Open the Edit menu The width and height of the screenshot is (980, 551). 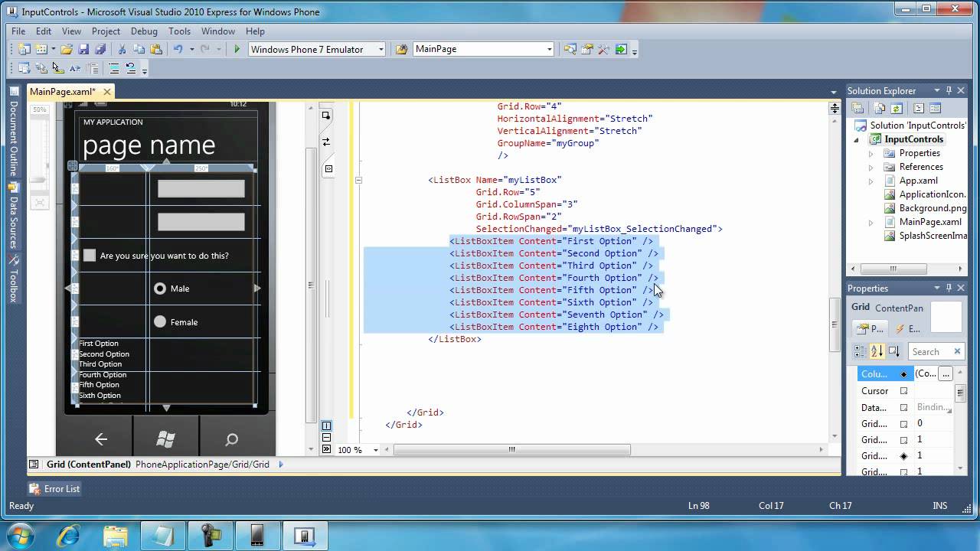pyautogui.click(x=44, y=31)
